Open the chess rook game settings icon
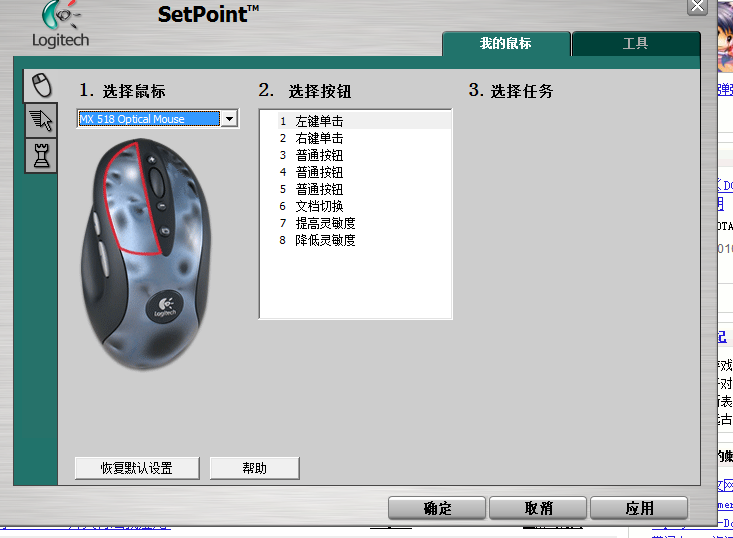Screen dimensions: 733x538 click(x=41, y=156)
